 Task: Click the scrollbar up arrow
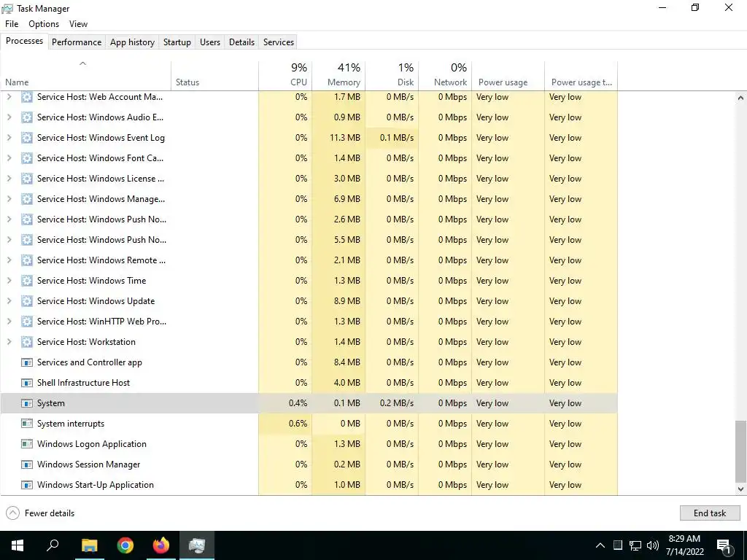pyautogui.click(x=740, y=98)
